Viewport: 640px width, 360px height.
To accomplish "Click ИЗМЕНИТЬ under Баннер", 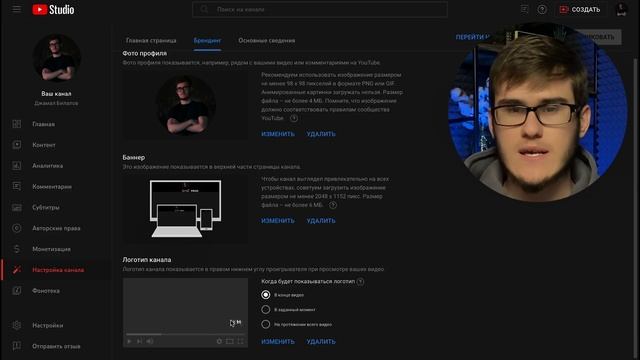I will tap(278, 220).
